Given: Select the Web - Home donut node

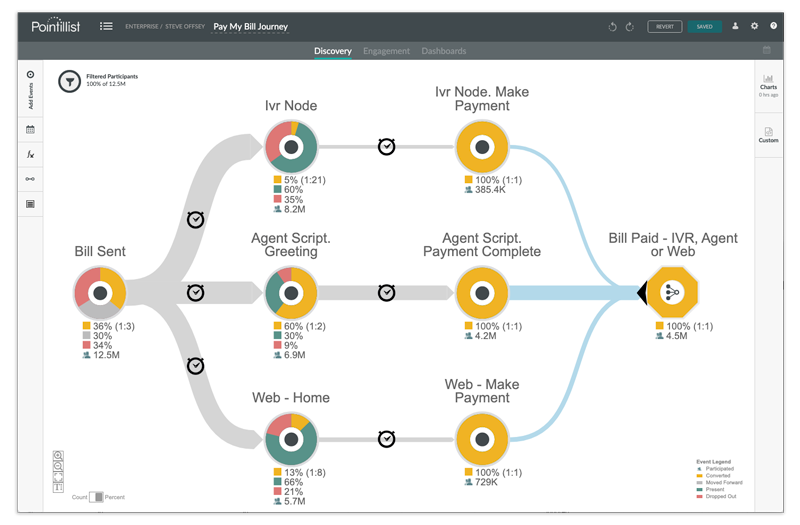Looking at the screenshot, I should pos(291,439).
